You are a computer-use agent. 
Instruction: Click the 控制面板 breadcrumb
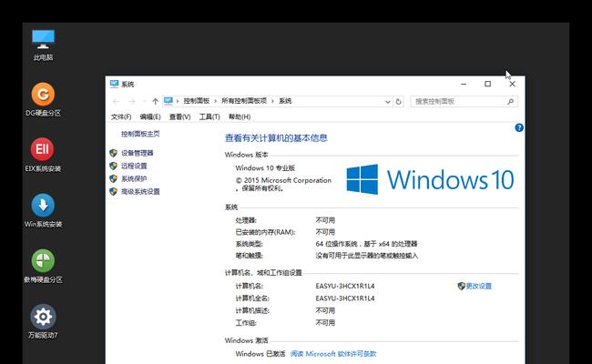(x=197, y=101)
